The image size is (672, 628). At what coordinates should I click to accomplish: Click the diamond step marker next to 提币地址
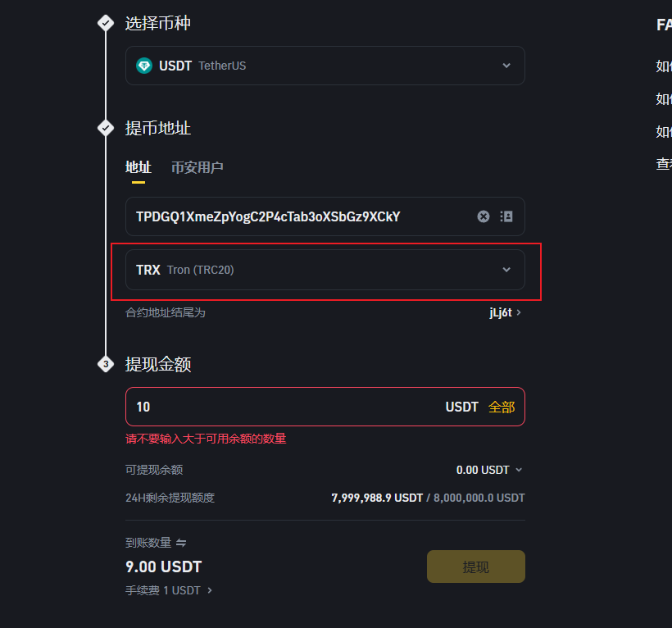pos(105,128)
